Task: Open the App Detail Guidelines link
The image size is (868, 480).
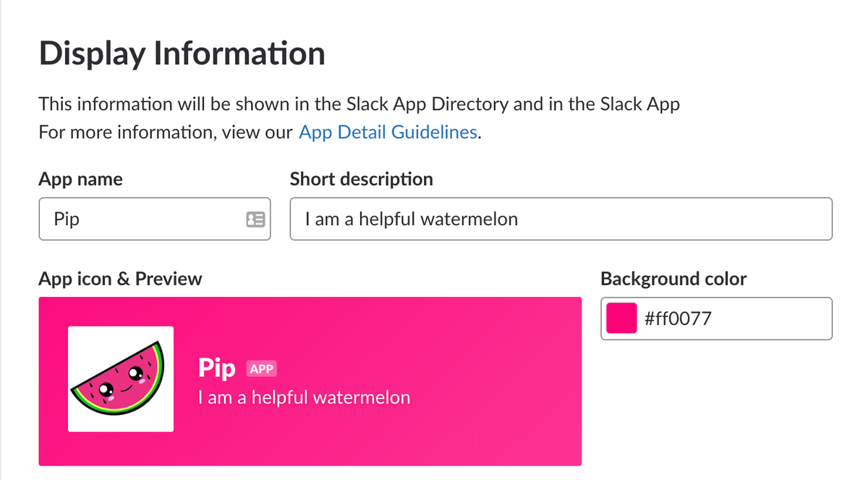Action: click(x=388, y=132)
